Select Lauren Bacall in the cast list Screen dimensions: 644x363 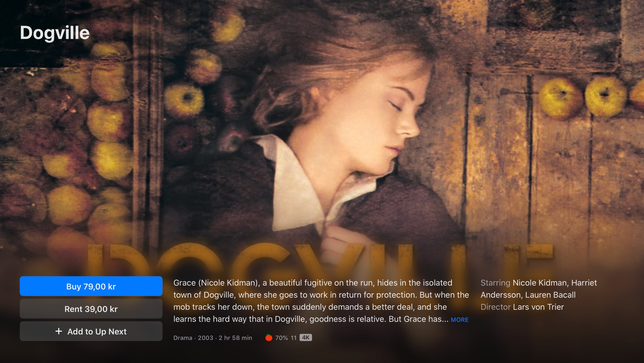(x=550, y=295)
